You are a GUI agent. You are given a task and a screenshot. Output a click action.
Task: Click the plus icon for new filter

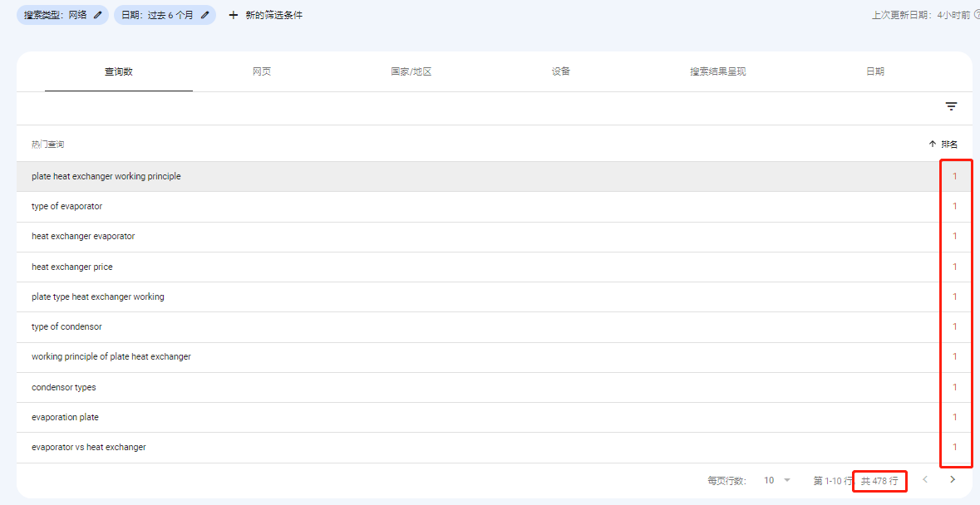click(x=234, y=15)
